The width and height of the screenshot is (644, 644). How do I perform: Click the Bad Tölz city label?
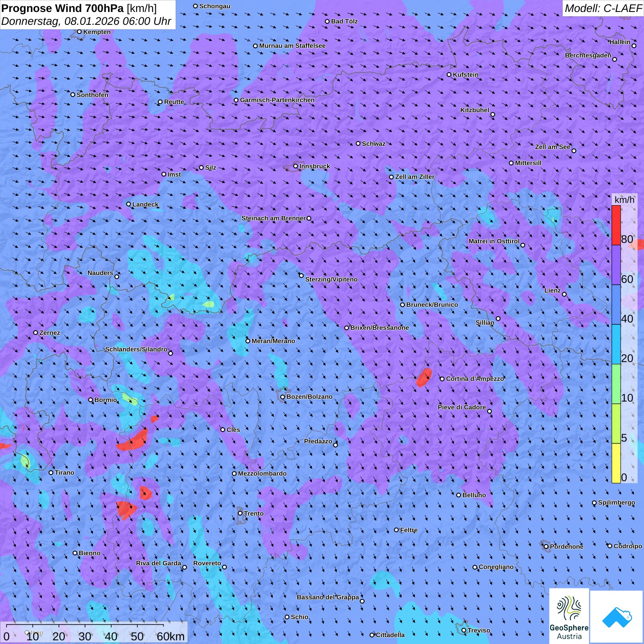345,21
